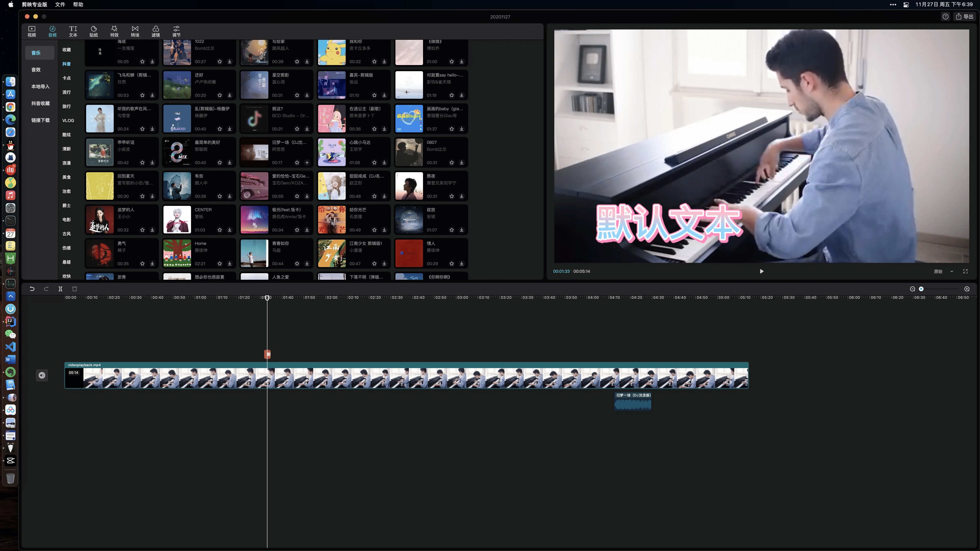Click the split clip tool in timeline toolbar
This screenshot has width=980, height=551.
pyautogui.click(x=60, y=289)
